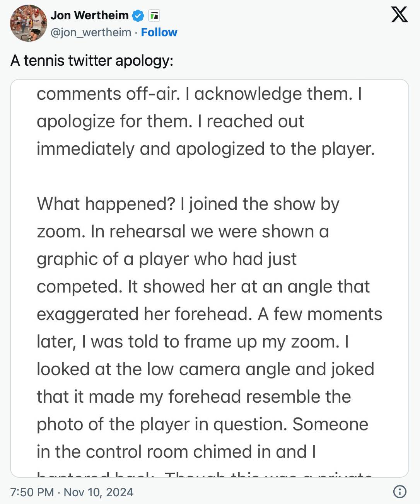Click the affiliation badge beside the checkmark
The image size is (420, 504).
click(154, 15)
